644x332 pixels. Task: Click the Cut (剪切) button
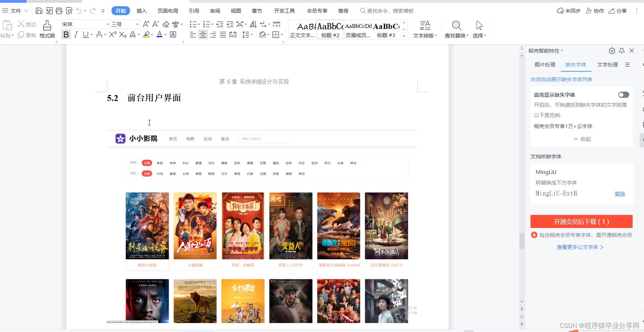pos(27,24)
